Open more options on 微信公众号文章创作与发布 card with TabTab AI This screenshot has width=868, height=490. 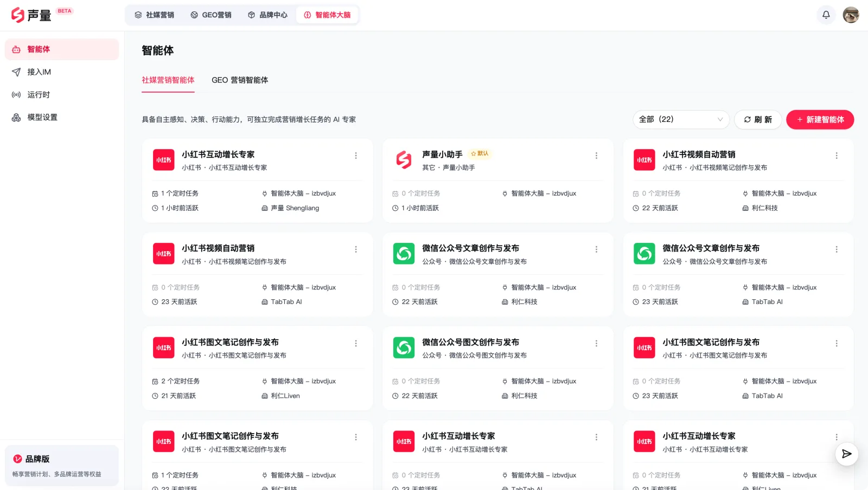coord(837,249)
